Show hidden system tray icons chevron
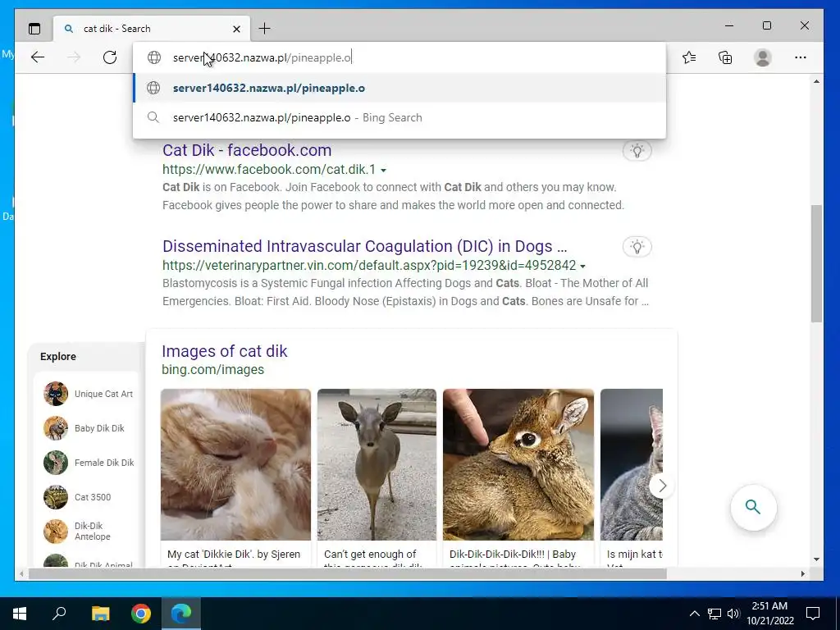This screenshot has height=630, width=840. click(x=694, y=614)
